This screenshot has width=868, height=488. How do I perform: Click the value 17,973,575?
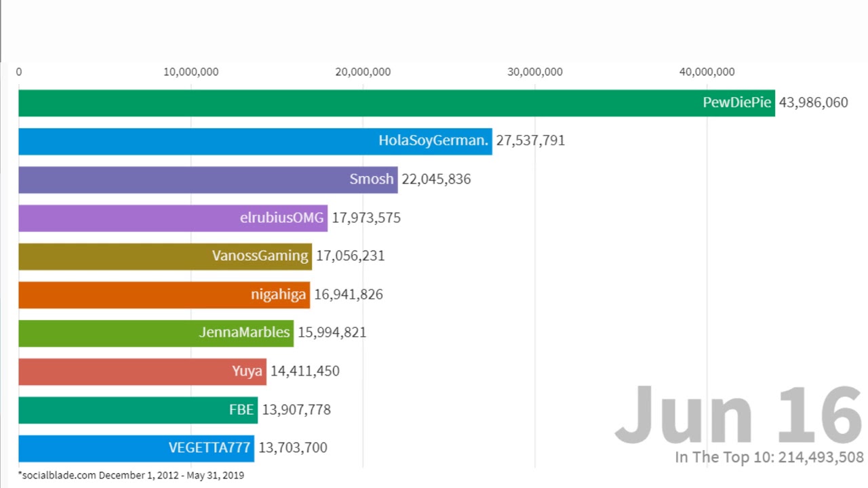[x=366, y=218]
